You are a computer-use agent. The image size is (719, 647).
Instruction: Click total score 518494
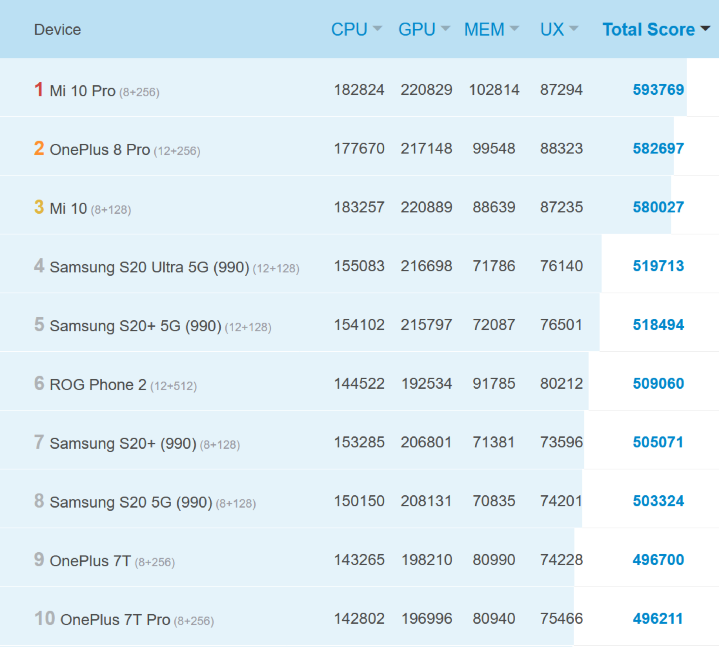click(x=658, y=325)
